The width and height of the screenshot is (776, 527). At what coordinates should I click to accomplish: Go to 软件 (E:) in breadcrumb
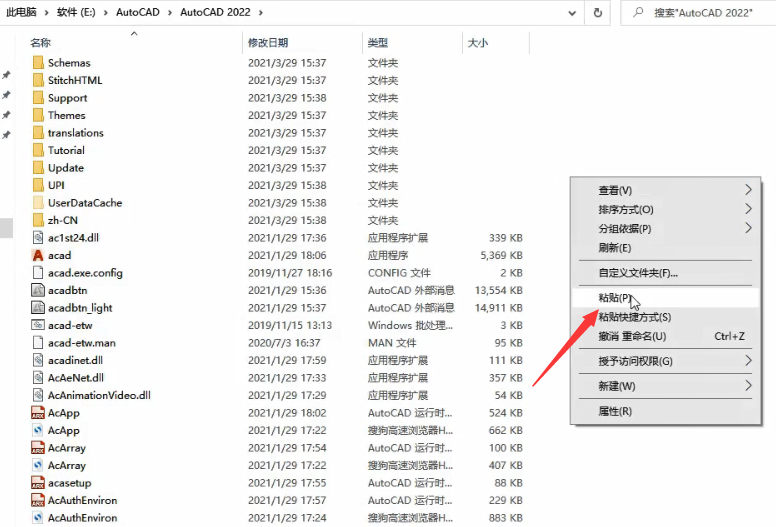click(76, 12)
